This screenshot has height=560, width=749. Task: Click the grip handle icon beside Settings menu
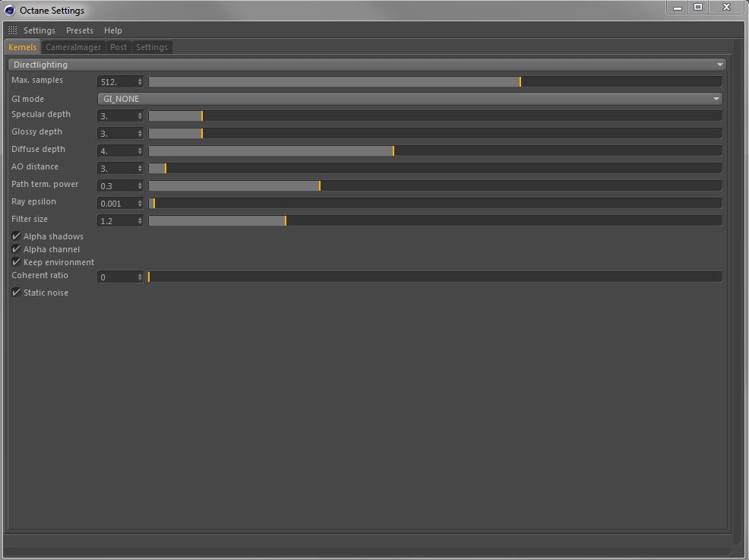coord(12,30)
